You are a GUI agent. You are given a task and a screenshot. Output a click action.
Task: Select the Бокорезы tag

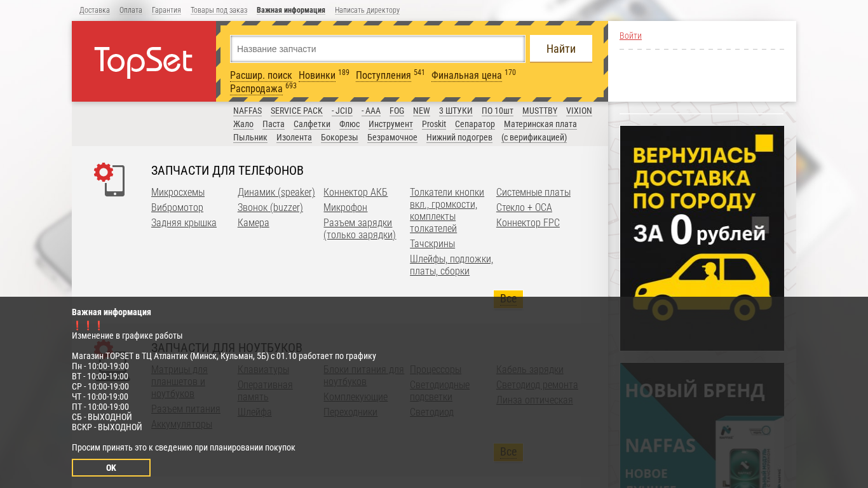(339, 137)
